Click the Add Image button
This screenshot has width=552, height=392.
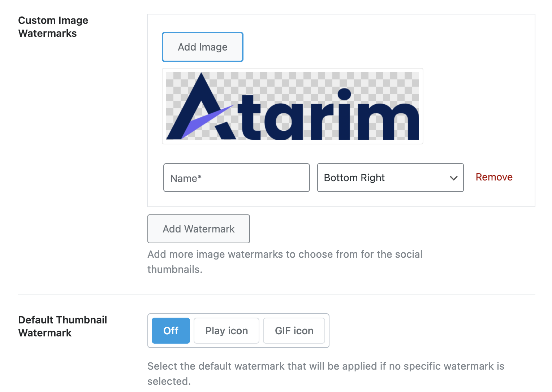click(x=203, y=47)
